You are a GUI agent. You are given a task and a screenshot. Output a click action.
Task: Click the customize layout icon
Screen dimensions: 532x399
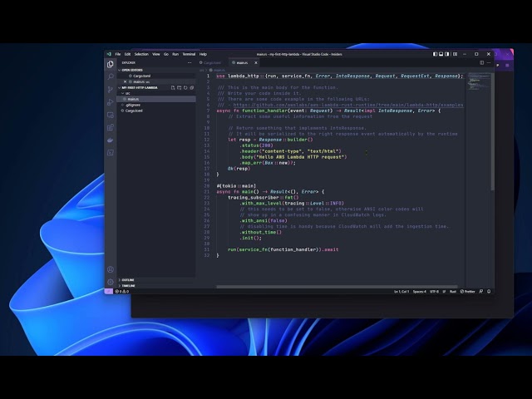tap(455, 54)
